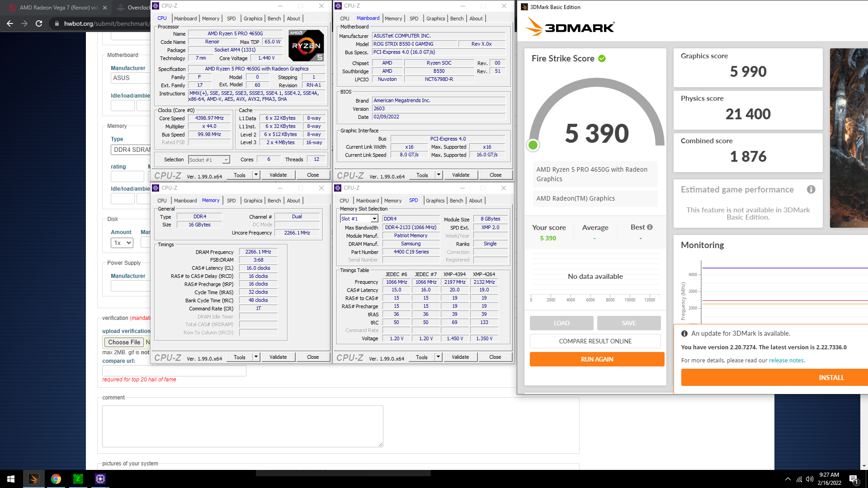This screenshot has width=868, height=488.
Task: Expand Tools arrow in CPU-tab CPU-Z window
Action: (x=256, y=175)
